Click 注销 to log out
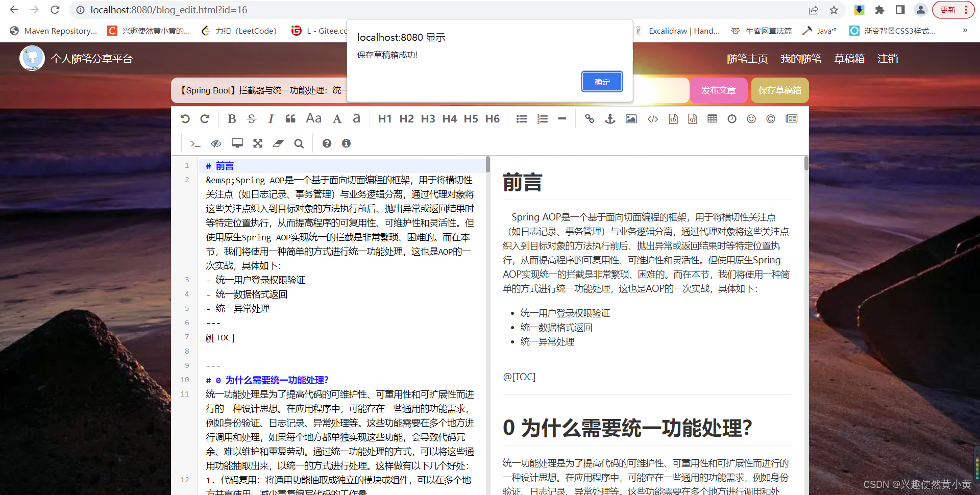This screenshot has width=980, height=495. (888, 59)
